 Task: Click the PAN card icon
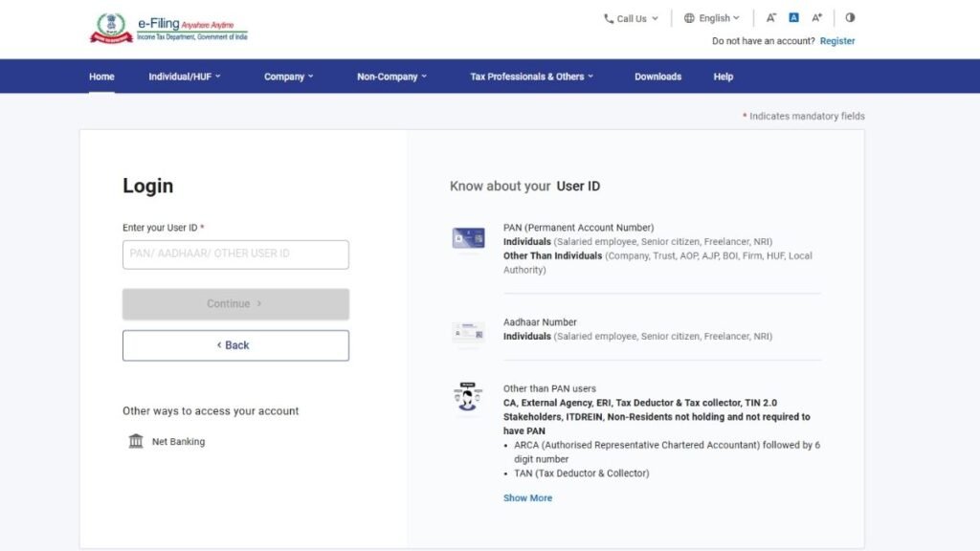468,238
